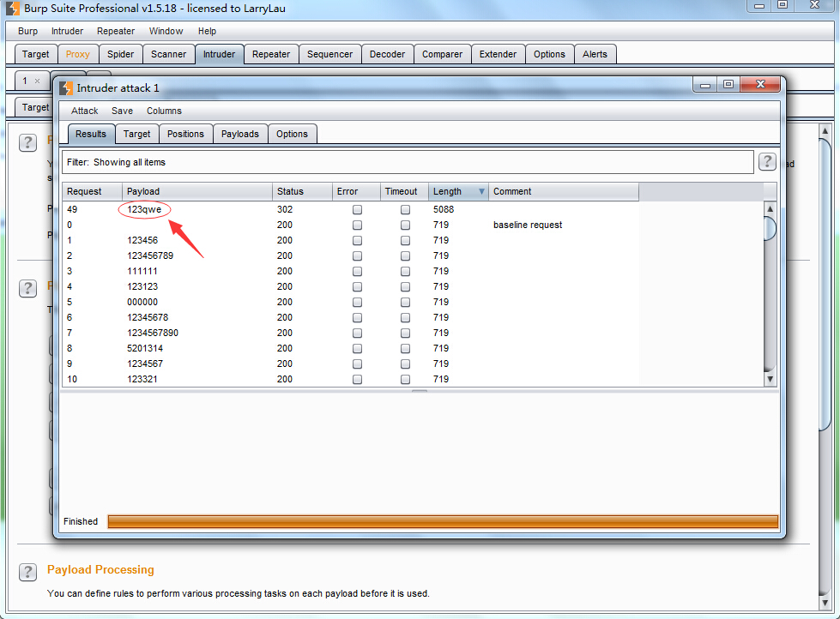Open the Target tab in the attack window
The height and width of the screenshot is (619, 840).
tap(136, 134)
